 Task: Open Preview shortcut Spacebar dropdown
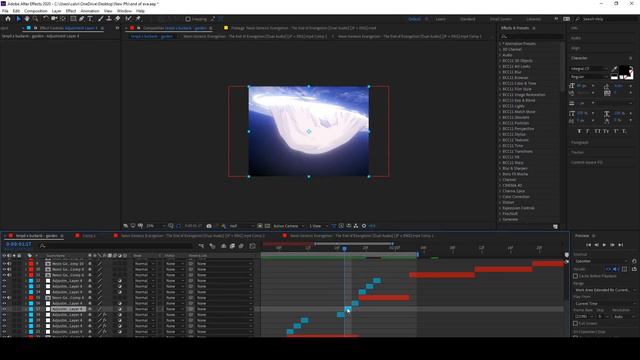(x=601, y=261)
